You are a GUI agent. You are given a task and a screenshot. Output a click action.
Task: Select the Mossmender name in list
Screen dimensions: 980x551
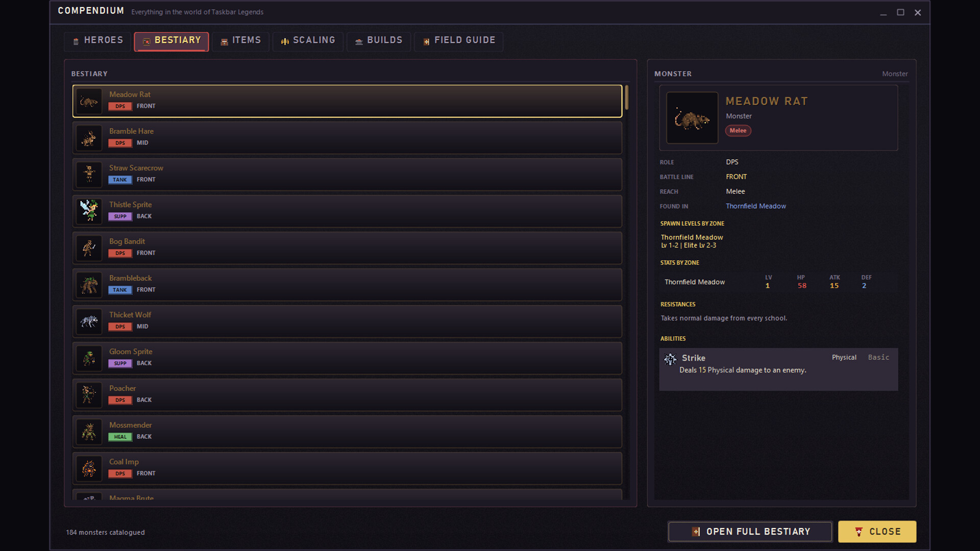click(x=130, y=425)
